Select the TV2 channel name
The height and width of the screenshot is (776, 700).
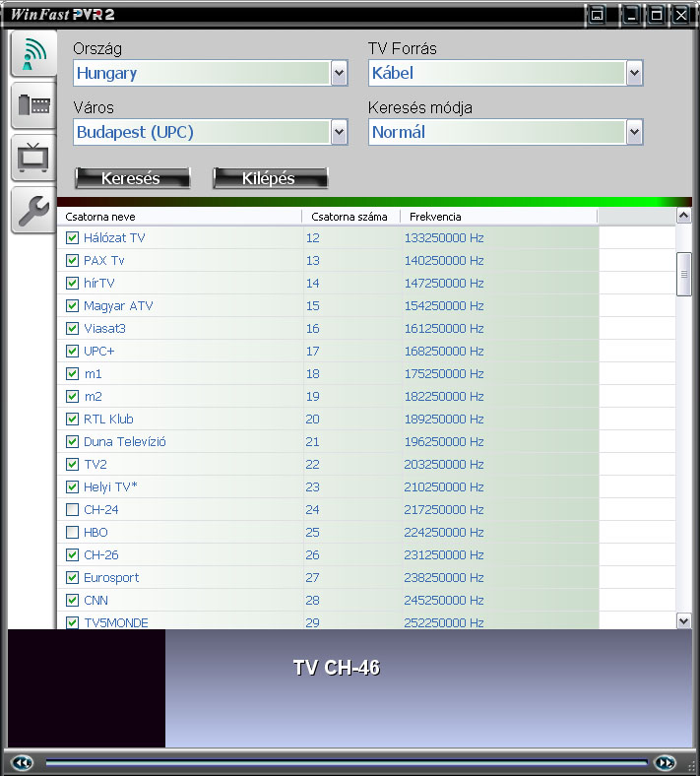[x=95, y=464]
